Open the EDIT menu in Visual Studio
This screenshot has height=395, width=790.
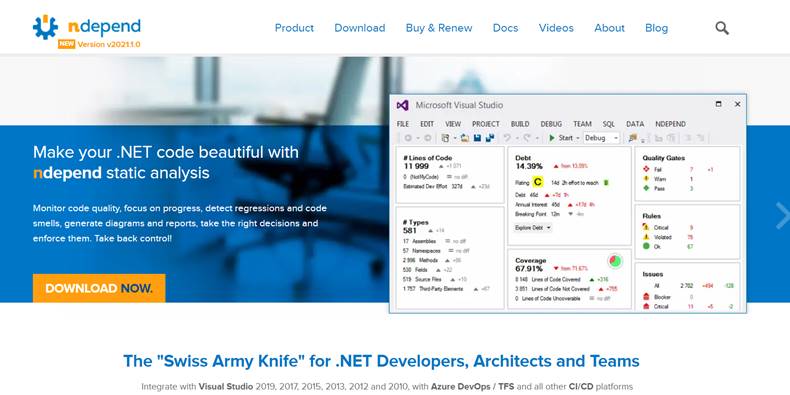[427, 124]
